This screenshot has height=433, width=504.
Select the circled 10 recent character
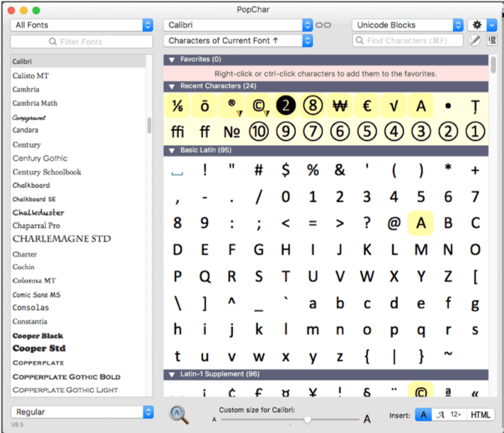pos(259,132)
